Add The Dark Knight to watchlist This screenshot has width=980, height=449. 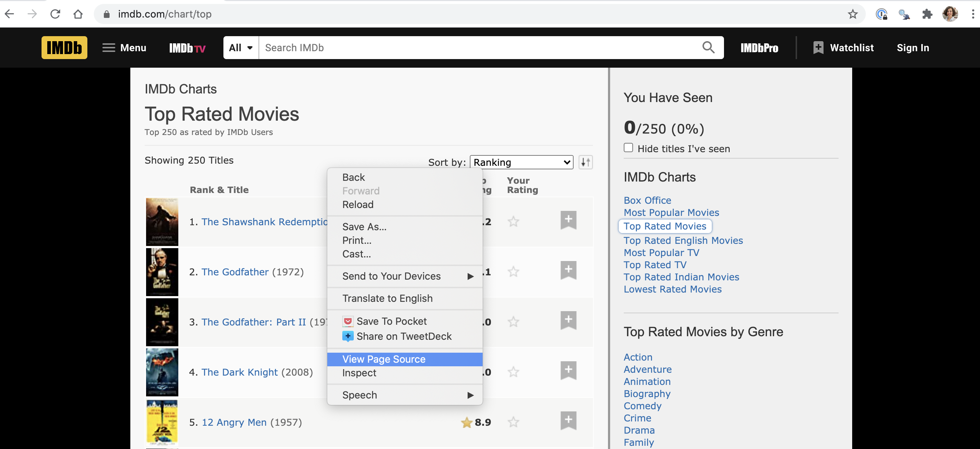[x=568, y=371]
